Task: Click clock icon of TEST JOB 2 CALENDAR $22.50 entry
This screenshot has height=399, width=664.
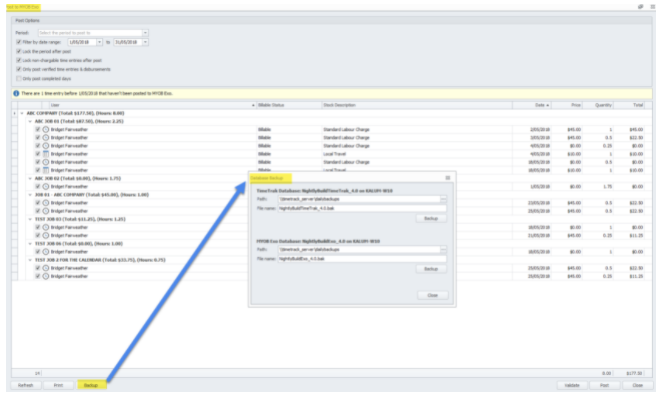Action: click(46, 268)
